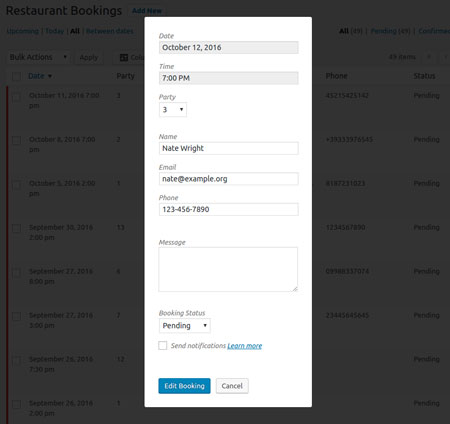450x424 pixels.
Task: Click the message textarea resize handle
Action: pos(295,289)
